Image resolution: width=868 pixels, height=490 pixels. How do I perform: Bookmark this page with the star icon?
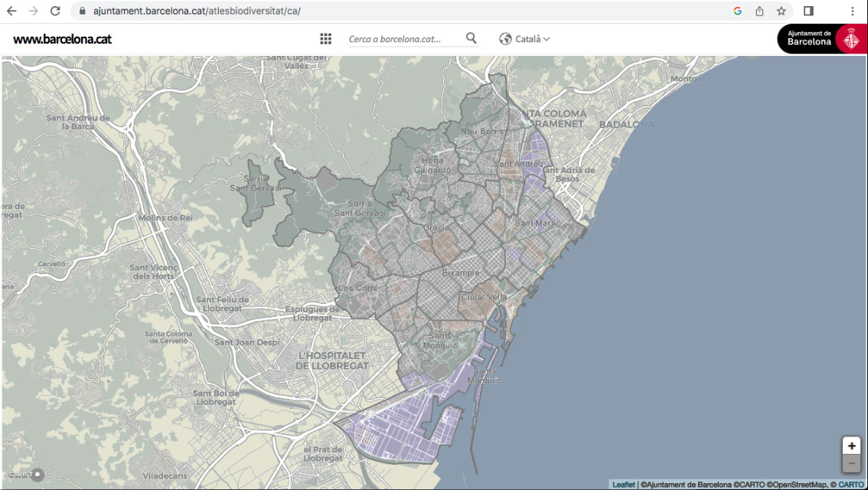pyautogui.click(x=782, y=11)
